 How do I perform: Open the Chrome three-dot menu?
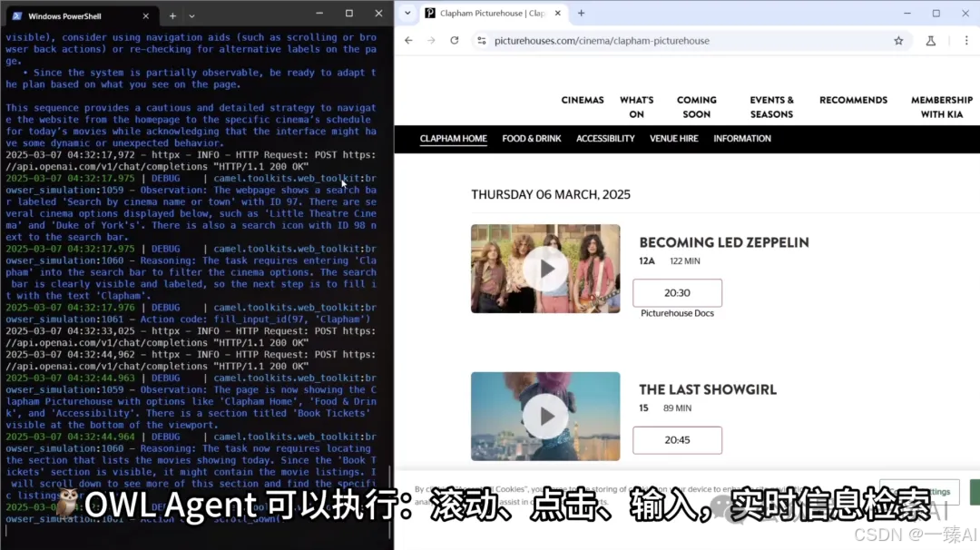[966, 41]
